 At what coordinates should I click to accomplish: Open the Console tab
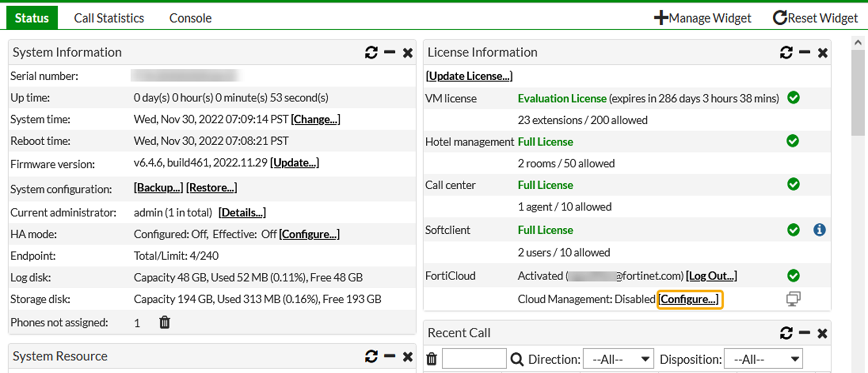(x=190, y=18)
